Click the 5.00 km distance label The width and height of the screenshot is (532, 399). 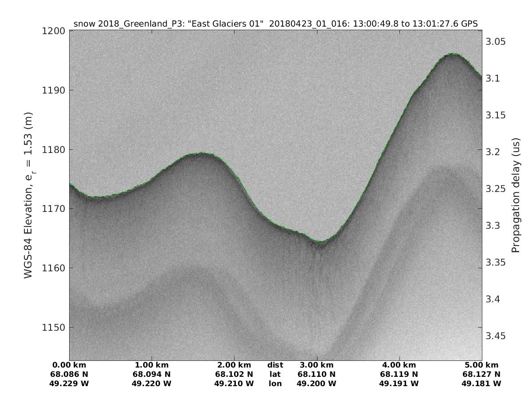(481, 365)
